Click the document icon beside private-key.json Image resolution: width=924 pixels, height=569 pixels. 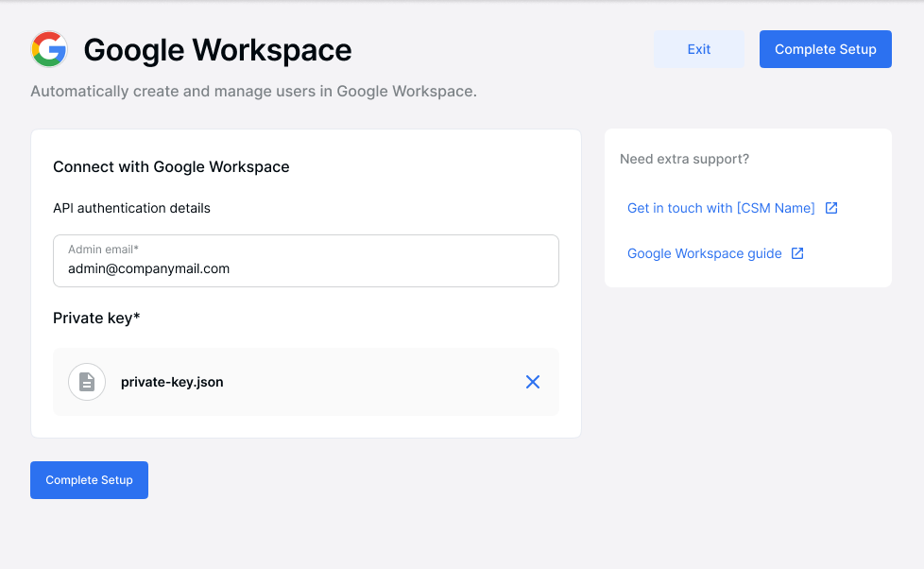pos(87,382)
